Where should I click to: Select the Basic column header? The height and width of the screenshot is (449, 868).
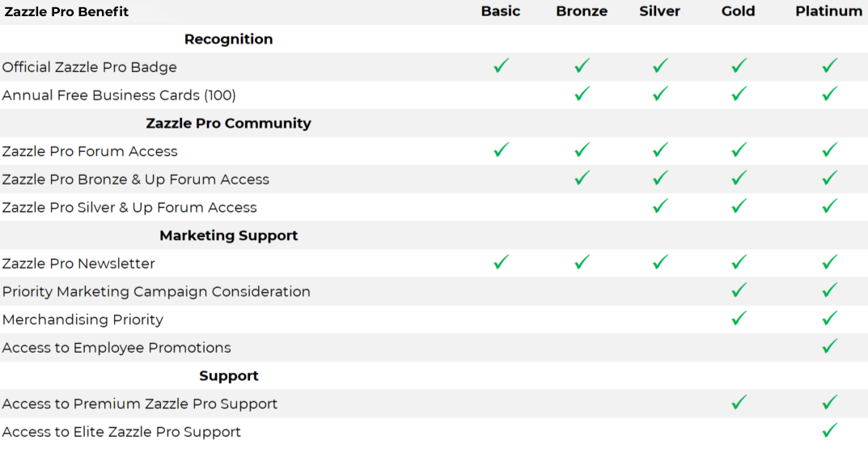501,11
